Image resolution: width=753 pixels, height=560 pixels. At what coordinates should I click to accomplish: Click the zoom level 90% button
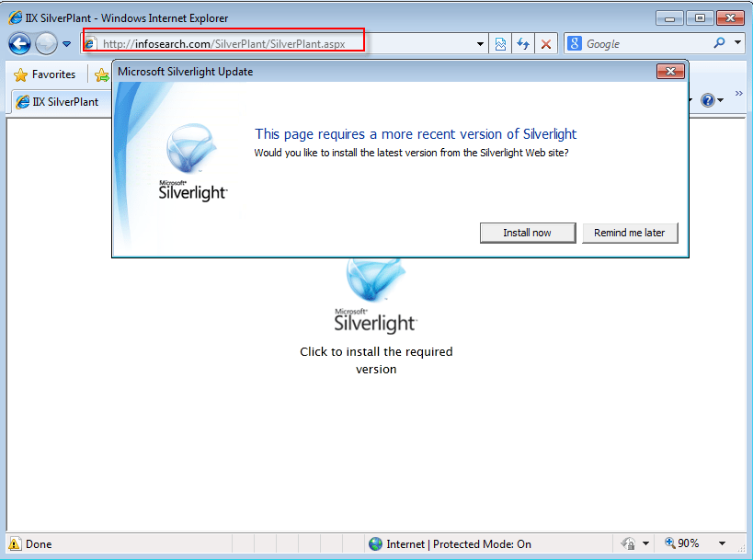pyautogui.click(x=682, y=543)
